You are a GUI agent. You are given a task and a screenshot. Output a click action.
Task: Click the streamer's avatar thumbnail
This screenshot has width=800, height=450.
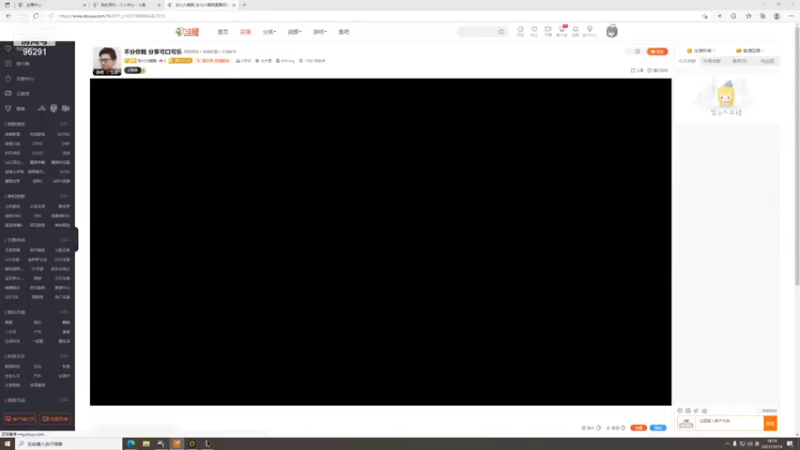point(107,61)
